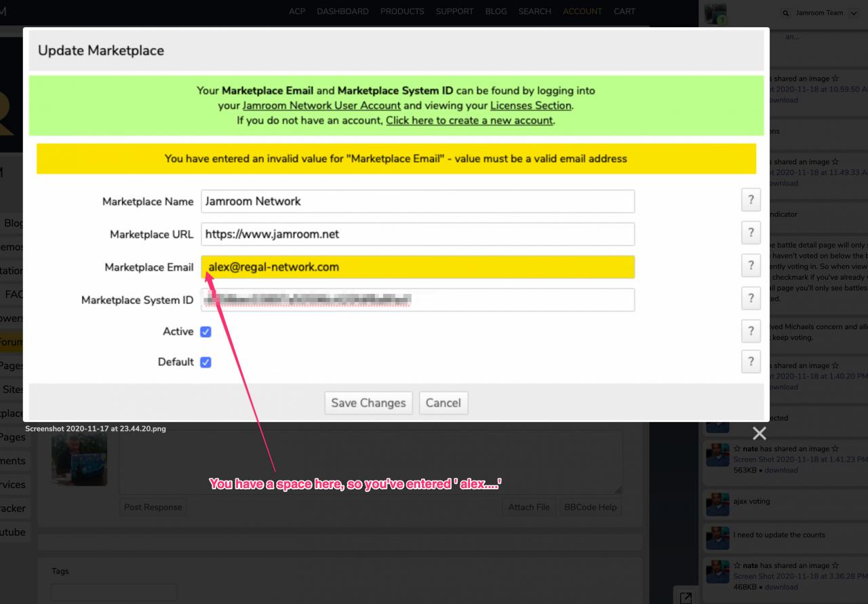Select SUPPORT in the top navigation
868x604 pixels.
tap(454, 11)
